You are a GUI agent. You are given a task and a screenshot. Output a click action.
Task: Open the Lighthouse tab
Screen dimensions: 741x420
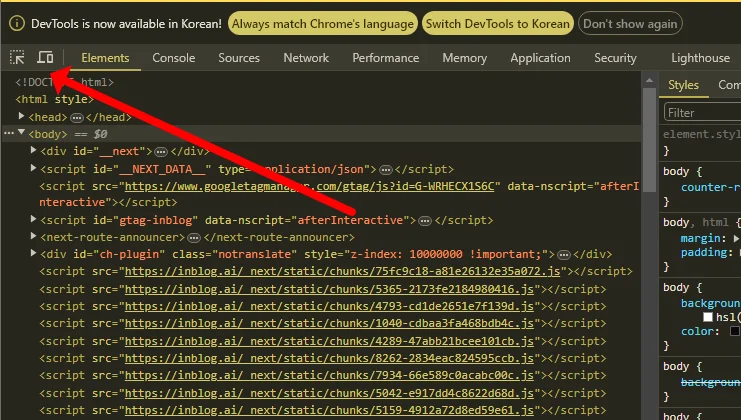pyautogui.click(x=700, y=58)
